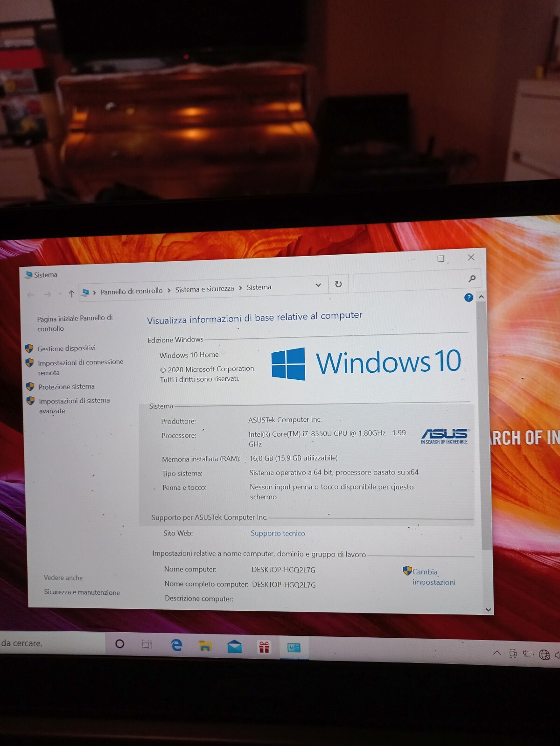Click the ASUS logo image

tap(445, 436)
